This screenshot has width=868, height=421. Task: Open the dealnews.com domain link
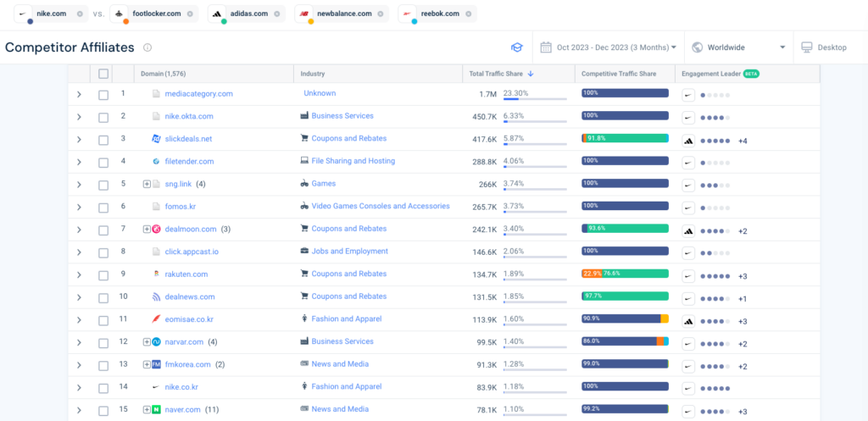pyautogui.click(x=190, y=296)
